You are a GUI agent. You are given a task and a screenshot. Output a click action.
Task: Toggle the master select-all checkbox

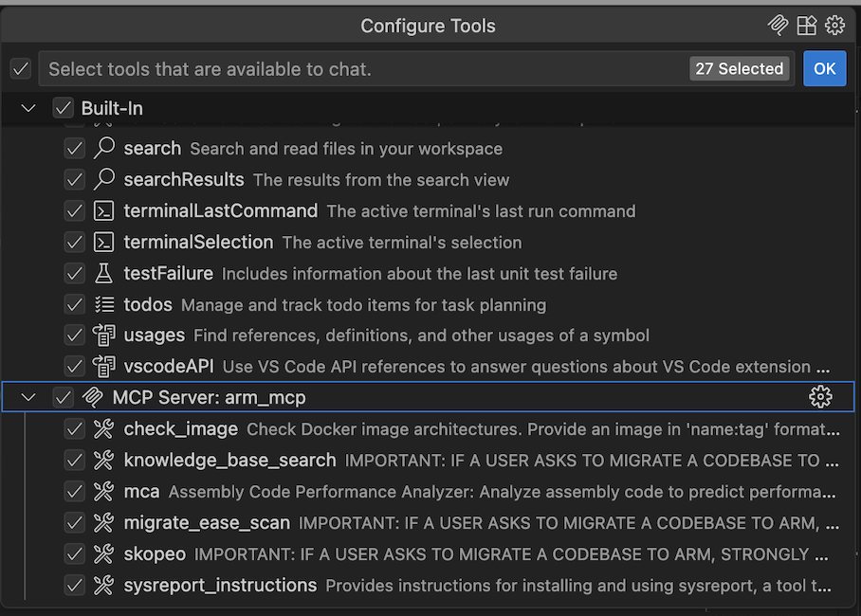pos(20,68)
